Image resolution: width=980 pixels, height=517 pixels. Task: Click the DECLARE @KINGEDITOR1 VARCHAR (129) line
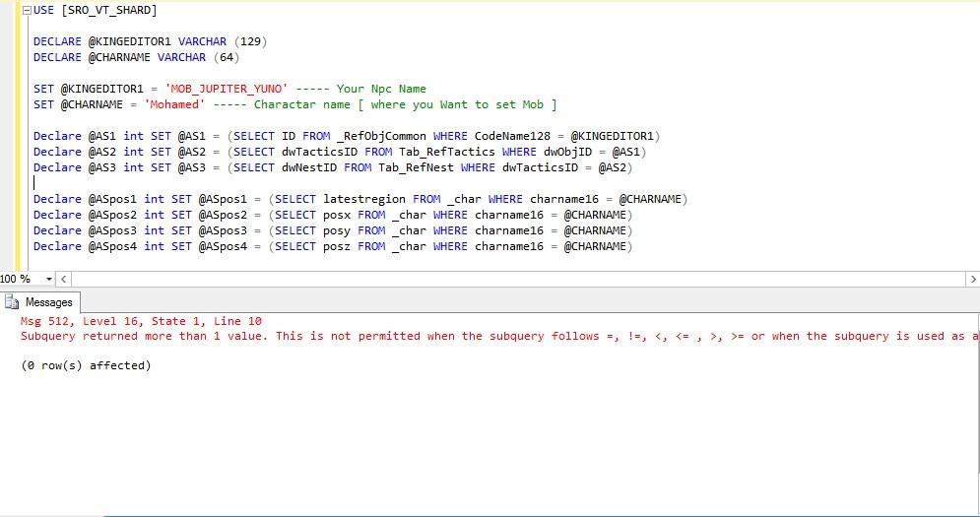(150, 42)
